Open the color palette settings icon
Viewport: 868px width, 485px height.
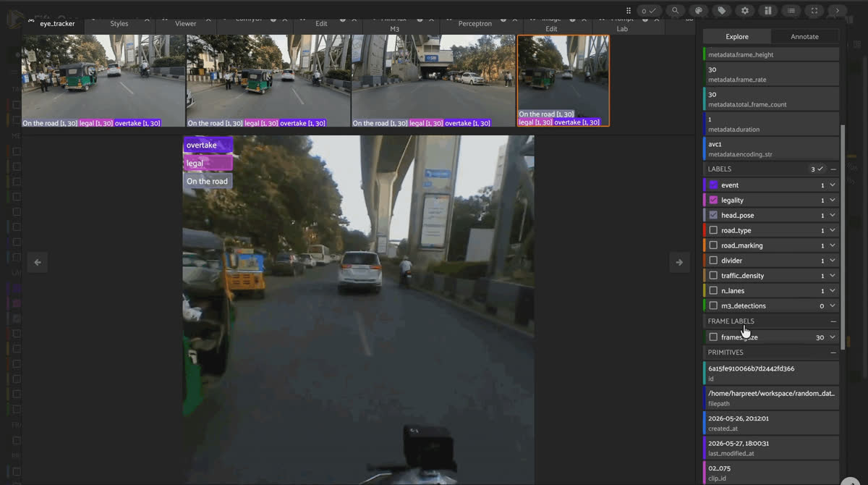tap(699, 10)
